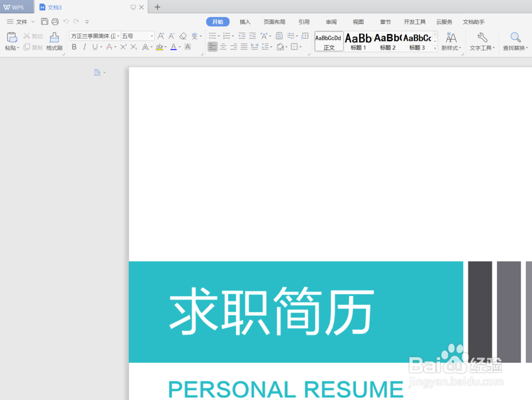The width and height of the screenshot is (532, 400).
Task: Toggle character shading A button
Action: (x=188, y=47)
